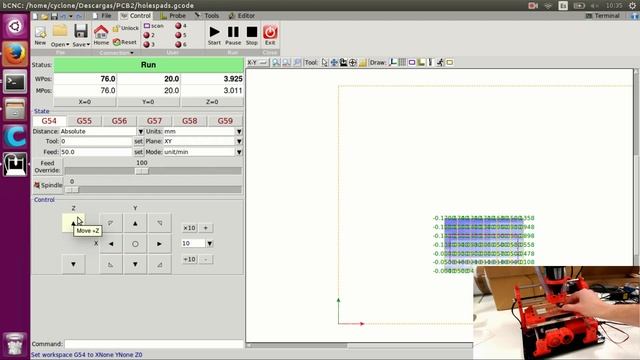640x360 pixels.
Task: Open the Terminal tab
Action: coord(603,16)
